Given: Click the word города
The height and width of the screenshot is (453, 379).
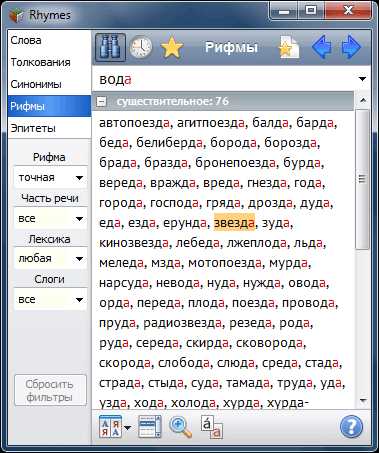Looking at the screenshot, I should tap(121, 203).
